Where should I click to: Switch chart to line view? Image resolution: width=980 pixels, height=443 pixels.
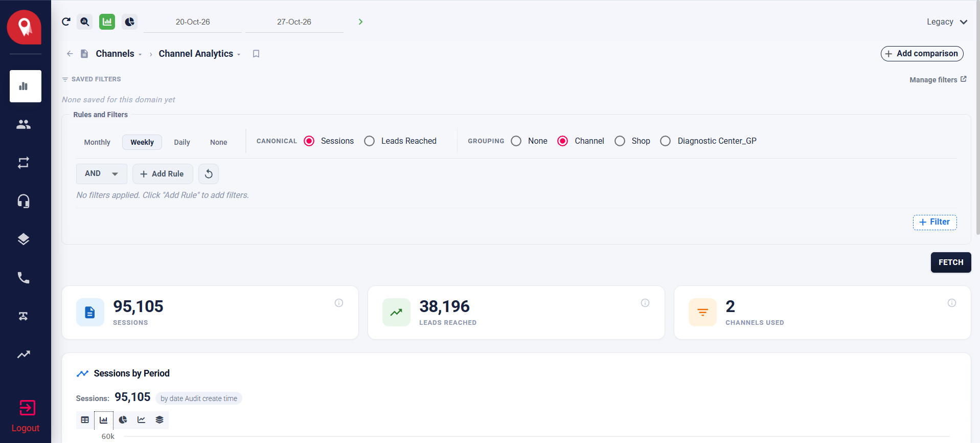[x=141, y=420]
